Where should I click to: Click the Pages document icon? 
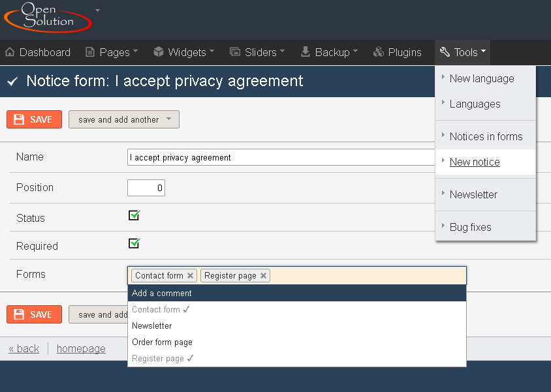click(x=90, y=52)
